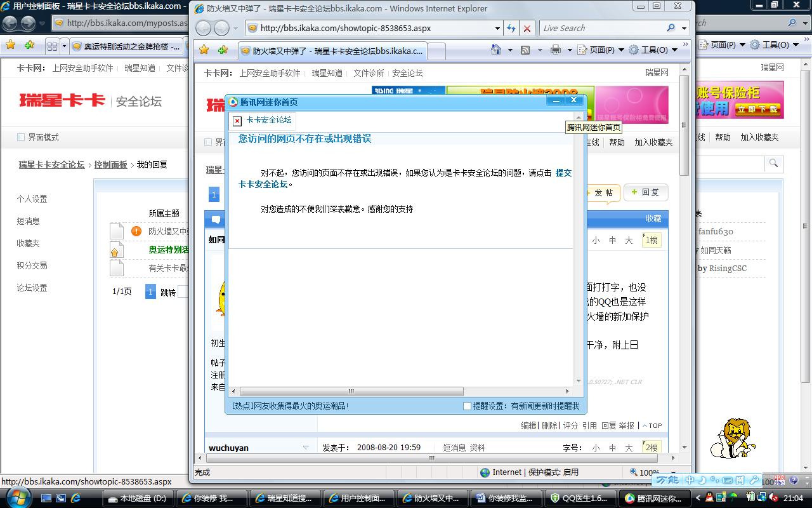Click Add to Favorites icon in topic window

tap(223, 50)
